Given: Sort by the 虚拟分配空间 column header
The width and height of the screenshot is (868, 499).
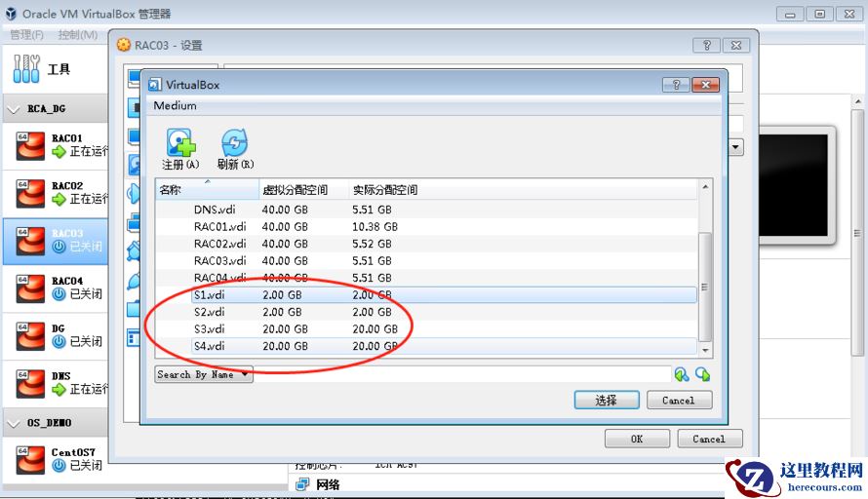Looking at the screenshot, I should coord(303,190).
